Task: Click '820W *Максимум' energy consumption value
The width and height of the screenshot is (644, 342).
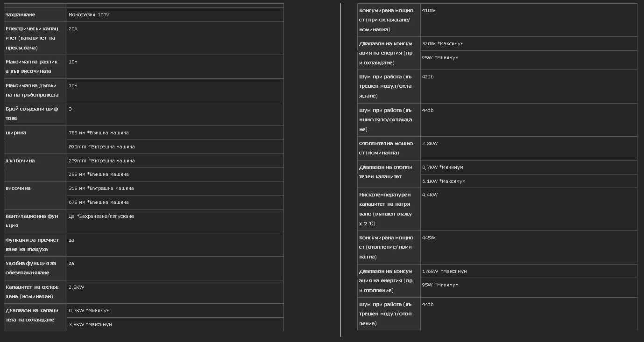Action: pos(442,43)
